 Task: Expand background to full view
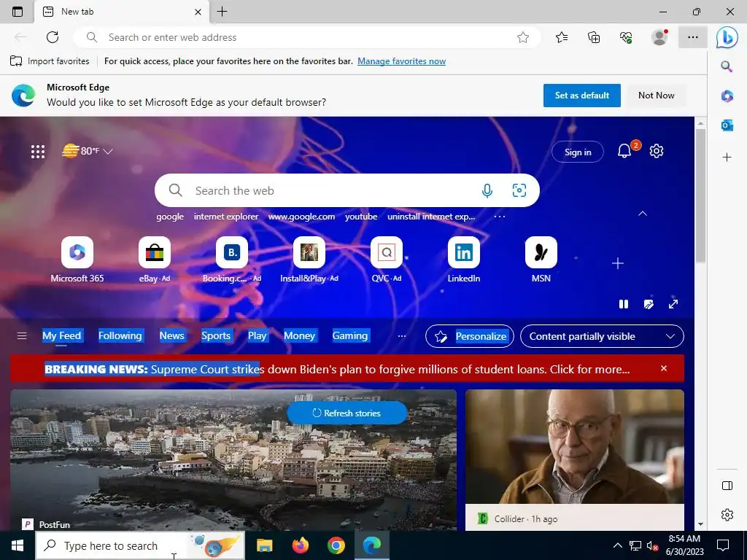coord(673,304)
